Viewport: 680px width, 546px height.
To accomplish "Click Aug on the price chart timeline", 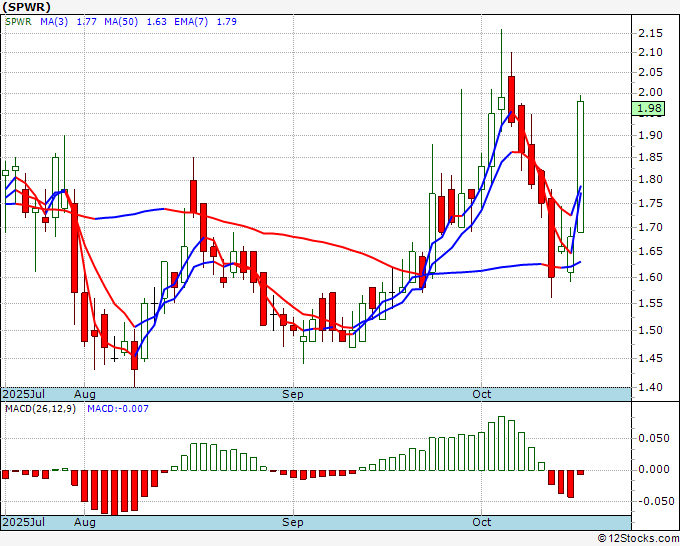I will tap(85, 394).
